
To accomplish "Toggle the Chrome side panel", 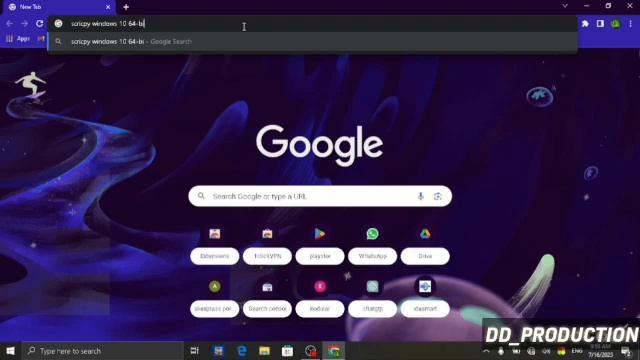I will (x=600, y=24).
